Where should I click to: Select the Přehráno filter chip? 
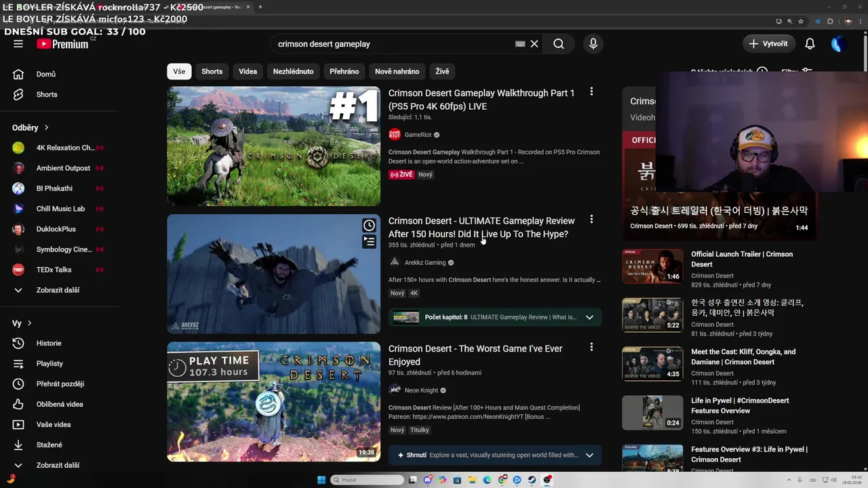pos(344,71)
